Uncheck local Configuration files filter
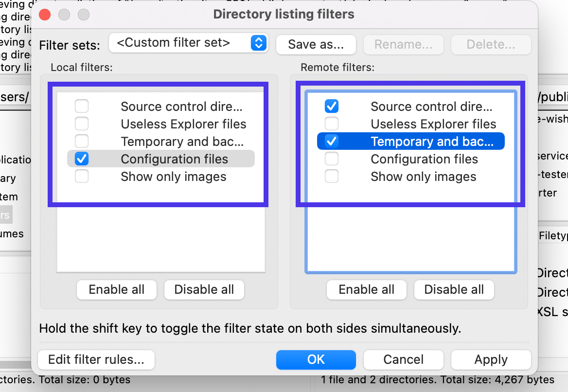 point(82,159)
